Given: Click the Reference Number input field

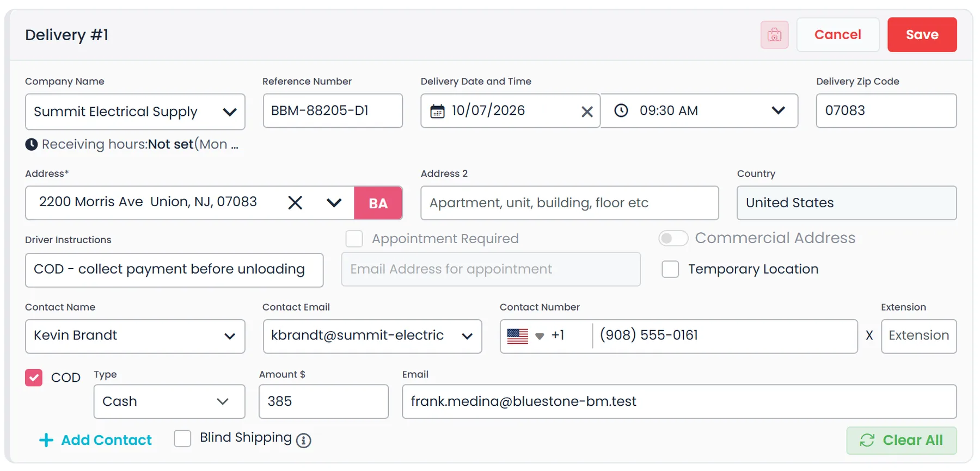Looking at the screenshot, I should [x=333, y=110].
